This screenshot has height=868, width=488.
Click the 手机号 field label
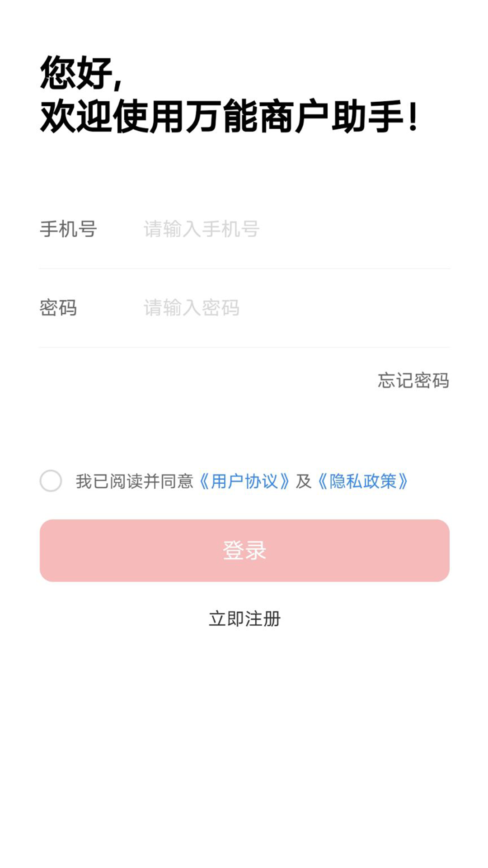point(68,229)
